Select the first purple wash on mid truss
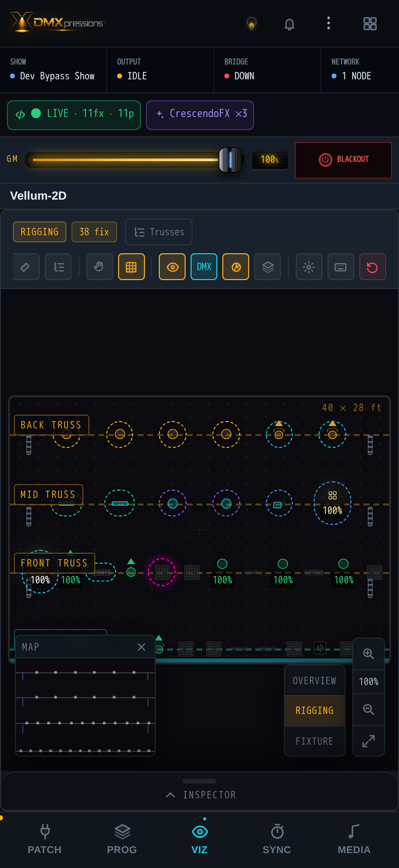 tap(173, 503)
